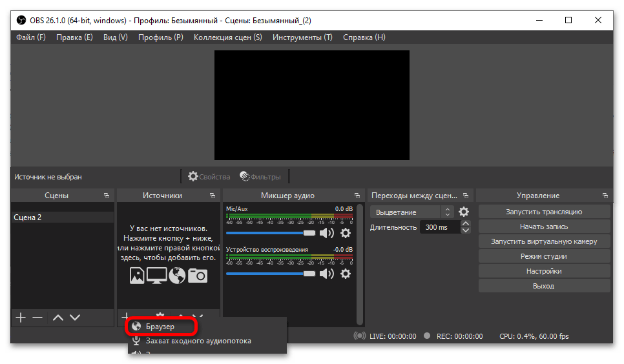The width and height of the screenshot is (624, 364).
Task: Increase transition duration with up arrow
Action: 465,224
